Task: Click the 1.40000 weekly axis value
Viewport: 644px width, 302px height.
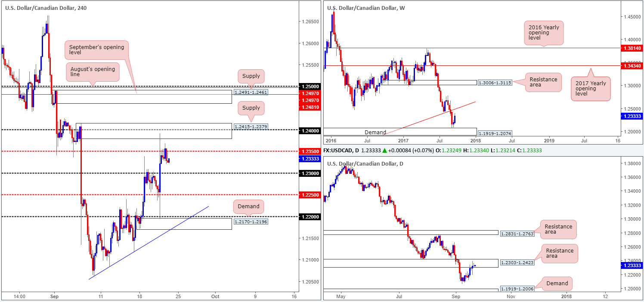Action: click(x=632, y=40)
